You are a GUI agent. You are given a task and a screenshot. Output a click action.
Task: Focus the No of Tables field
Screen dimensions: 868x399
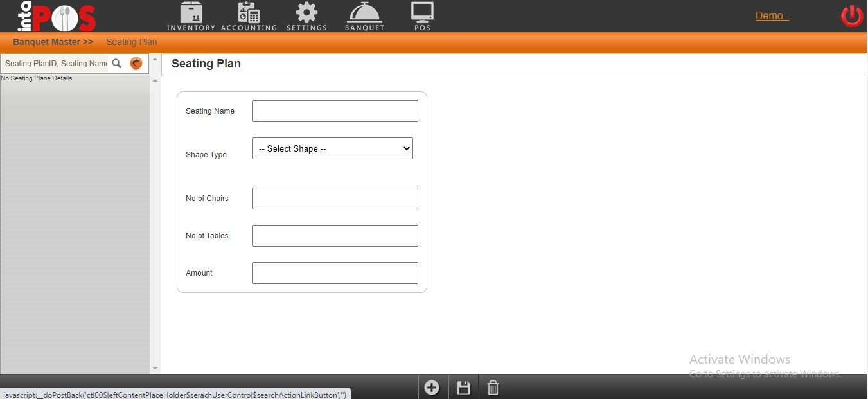335,236
